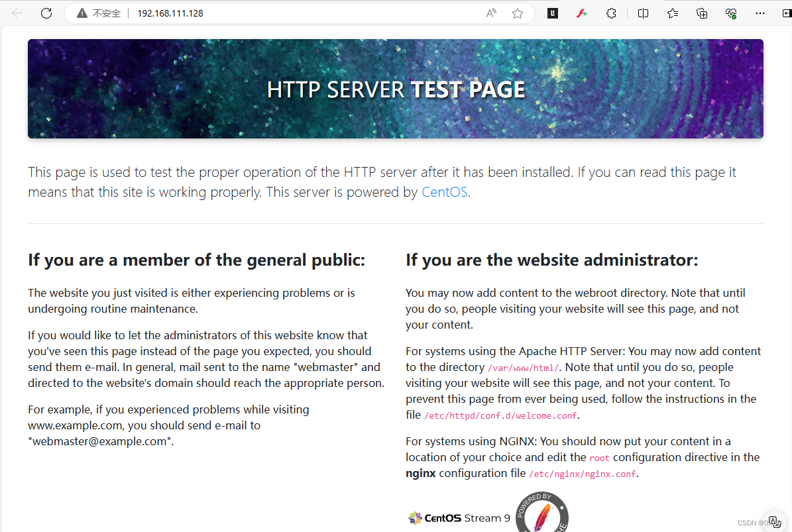
Task: Open the black square extension icon
Action: point(553,14)
